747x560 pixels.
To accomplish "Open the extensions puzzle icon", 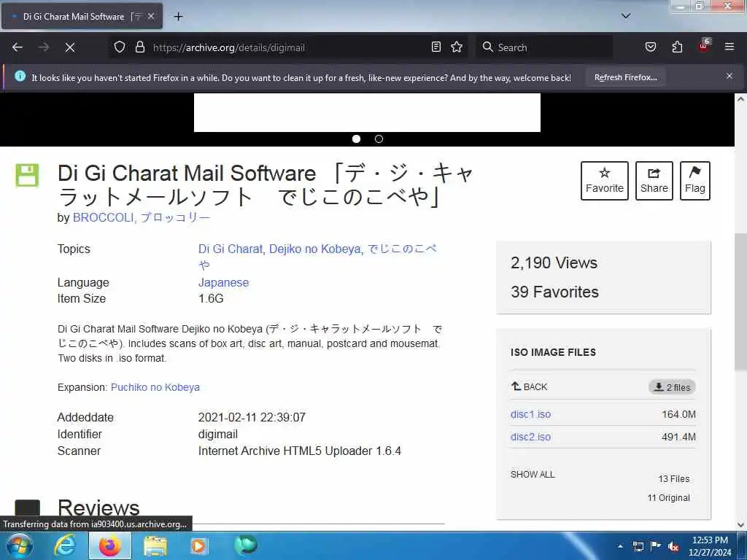I will coord(677,47).
